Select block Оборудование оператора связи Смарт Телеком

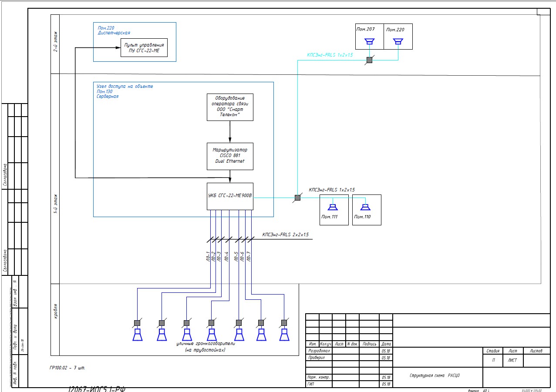tap(230, 107)
